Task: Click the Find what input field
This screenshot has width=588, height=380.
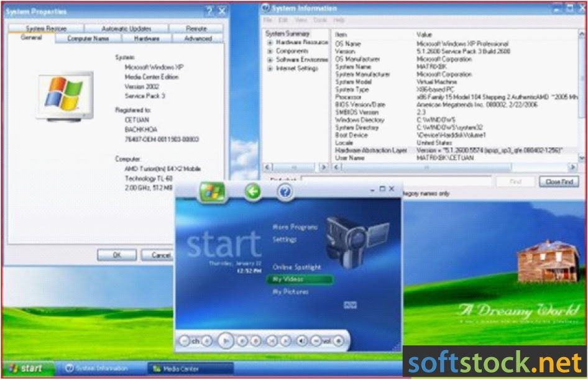Action: pos(397,181)
